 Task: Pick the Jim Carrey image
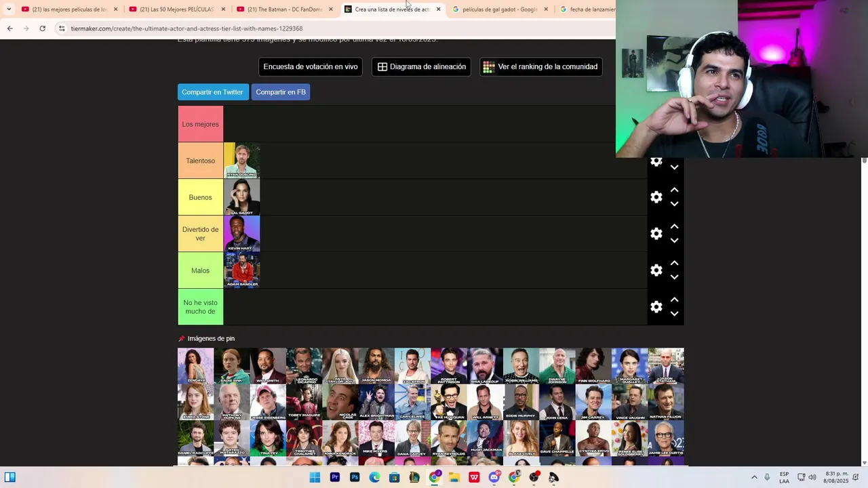(x=593, y=403)
